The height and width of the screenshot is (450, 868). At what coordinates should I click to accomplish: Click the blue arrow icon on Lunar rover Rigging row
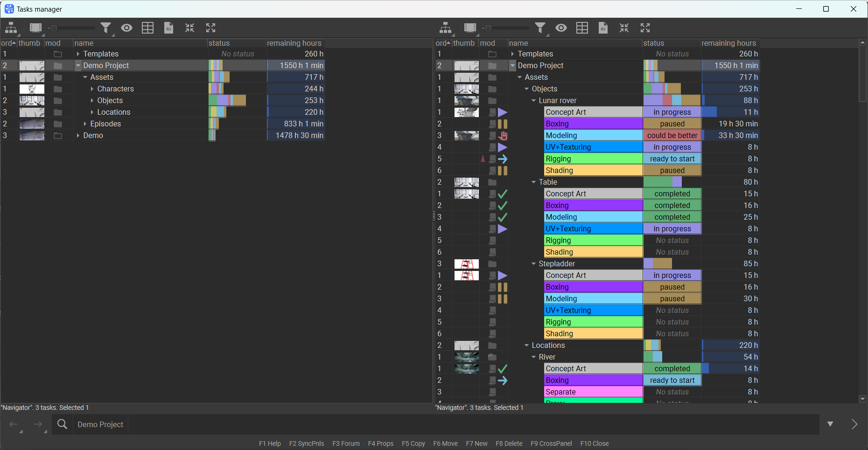(x=503, y=159)
